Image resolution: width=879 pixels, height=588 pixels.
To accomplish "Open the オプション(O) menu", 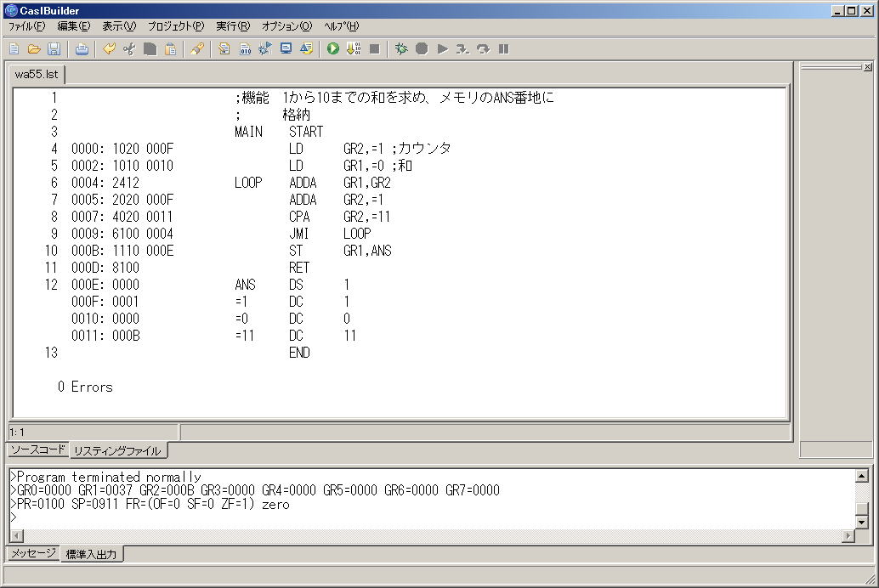I will pos(286,26).
